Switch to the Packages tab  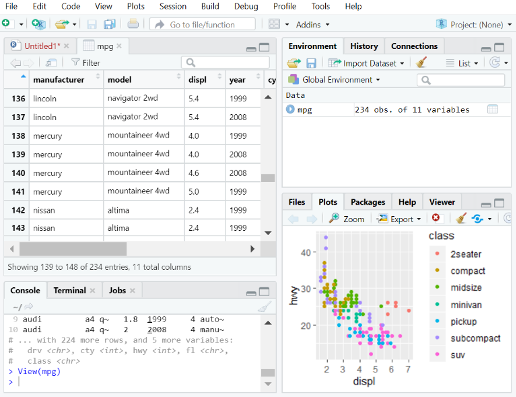point(368,202)
